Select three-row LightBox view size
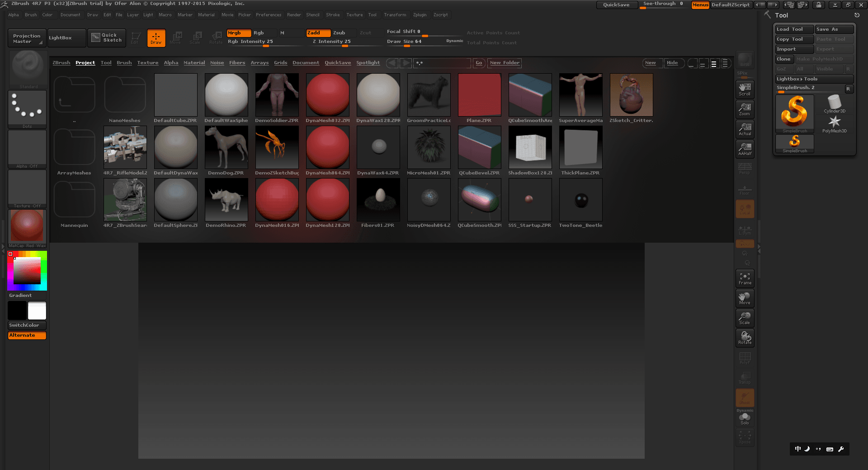The width and height of the screenshot is (868, 470). [x=714, y=63]
